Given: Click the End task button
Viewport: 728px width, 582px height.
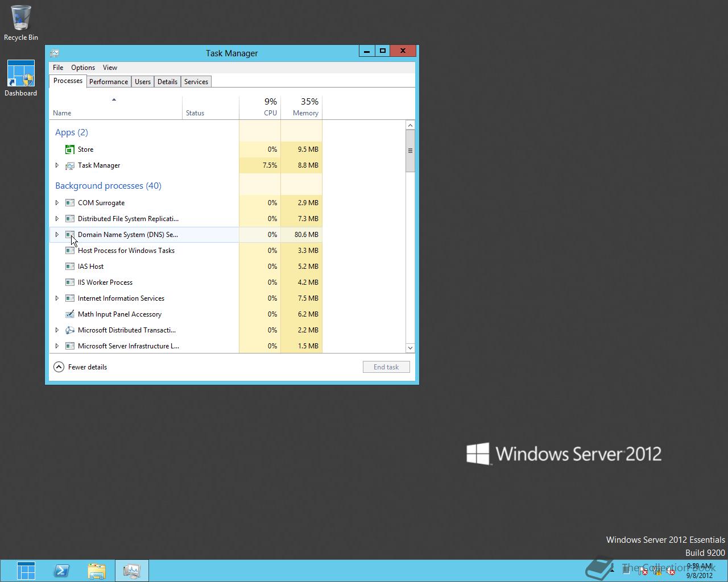Looking at the screenshot, I should [386, 367].
